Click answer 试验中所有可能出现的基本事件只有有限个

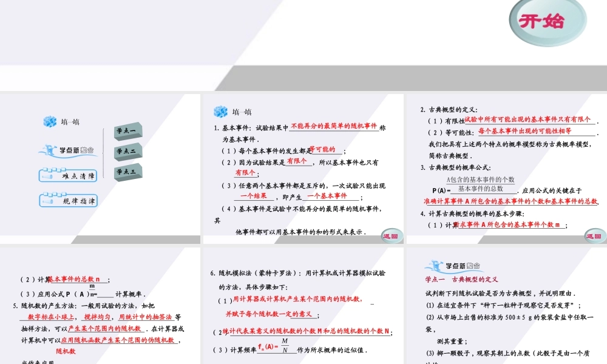tap(527, 119)
